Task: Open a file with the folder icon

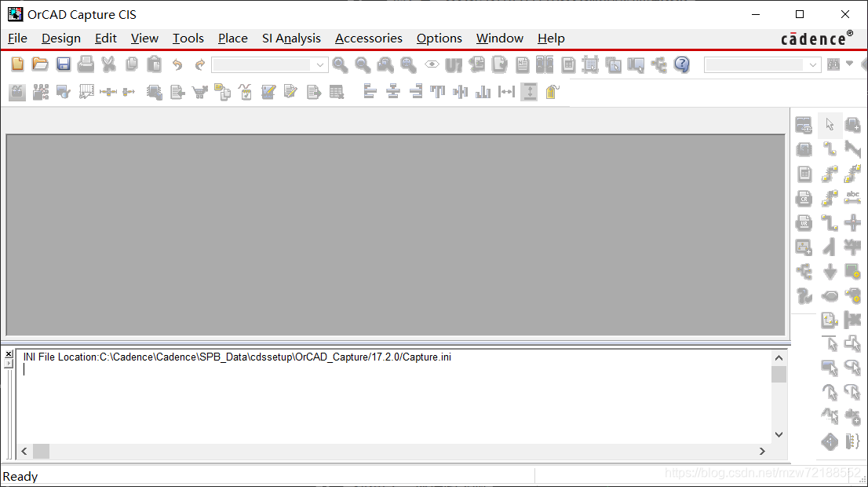Action: pyautogui.click(x=40, y=64)
